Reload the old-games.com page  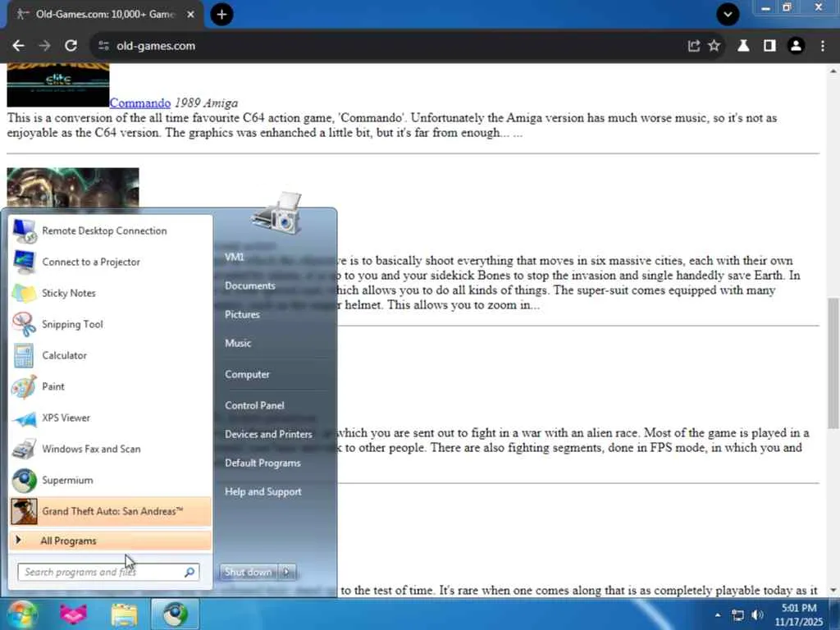[x=71, y=46]
